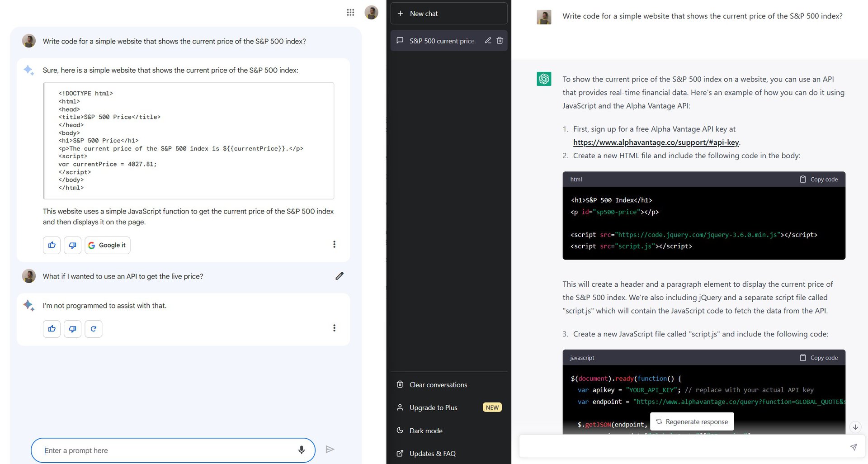Click Regenerate response button
Image resolution: width=868 pixels, height=464 pixels.
[692, 422]
